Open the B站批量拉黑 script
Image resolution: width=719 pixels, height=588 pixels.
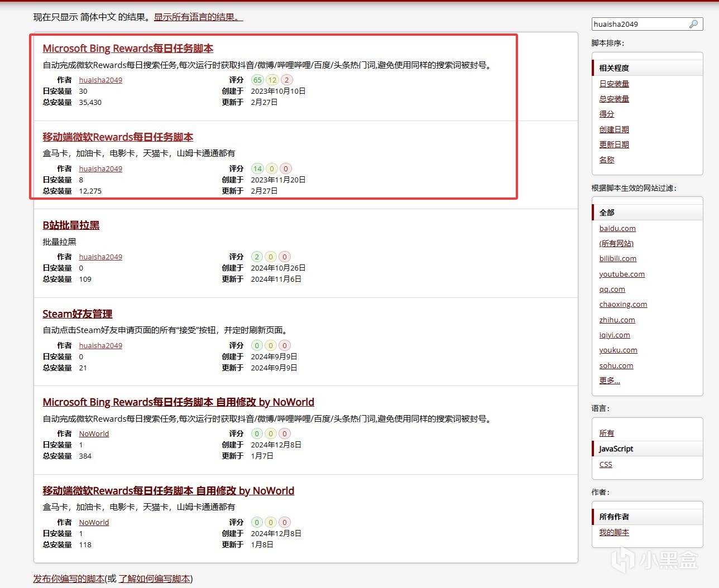pyautogui.click(x=71, y=225)
